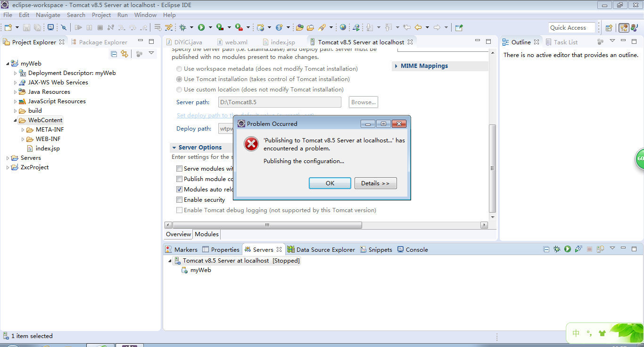Minimize the Project Explorer panel

pyautogui.click(x=140, y=41)
